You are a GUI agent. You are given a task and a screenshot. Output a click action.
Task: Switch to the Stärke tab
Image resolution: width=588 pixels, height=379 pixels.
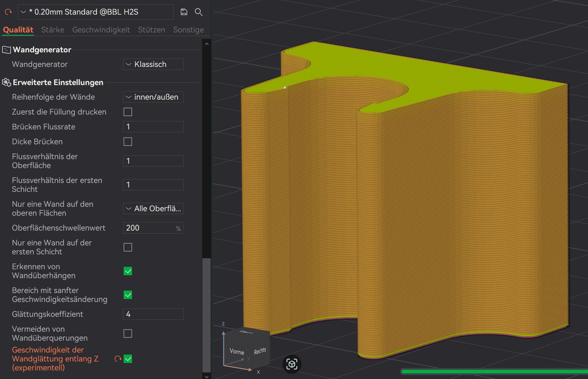coord(53,30)
